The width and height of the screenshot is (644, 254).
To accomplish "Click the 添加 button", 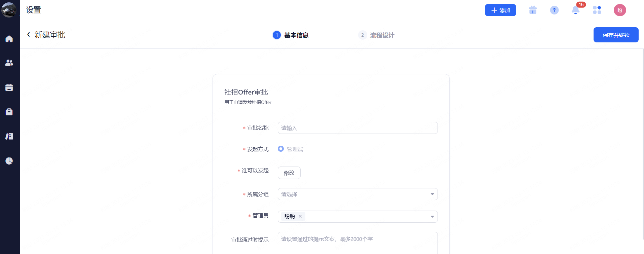I will click(500, 10).
